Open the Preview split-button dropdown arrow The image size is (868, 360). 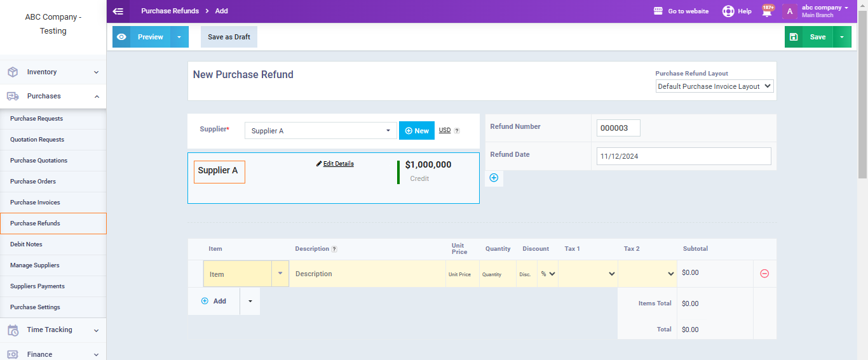(179, 37)
